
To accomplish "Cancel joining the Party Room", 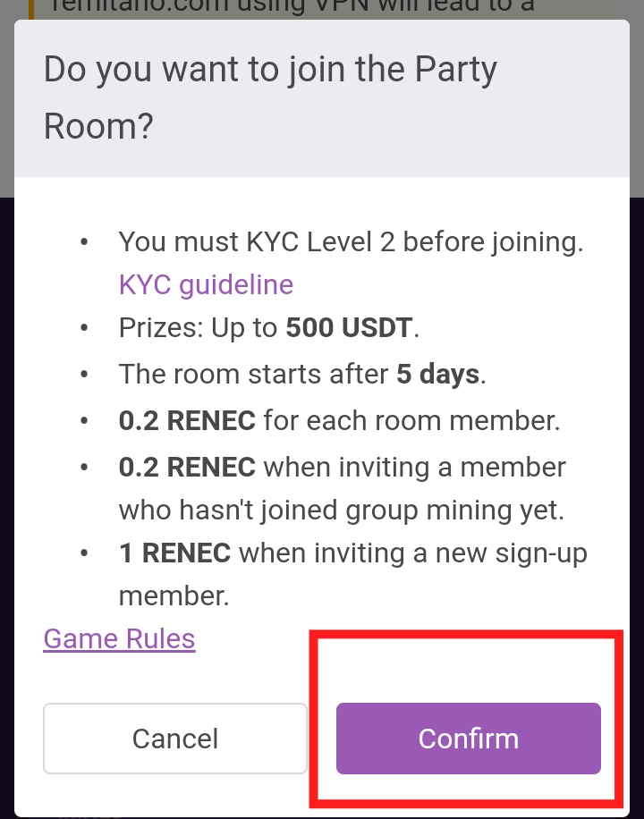I will pos(175,739).
